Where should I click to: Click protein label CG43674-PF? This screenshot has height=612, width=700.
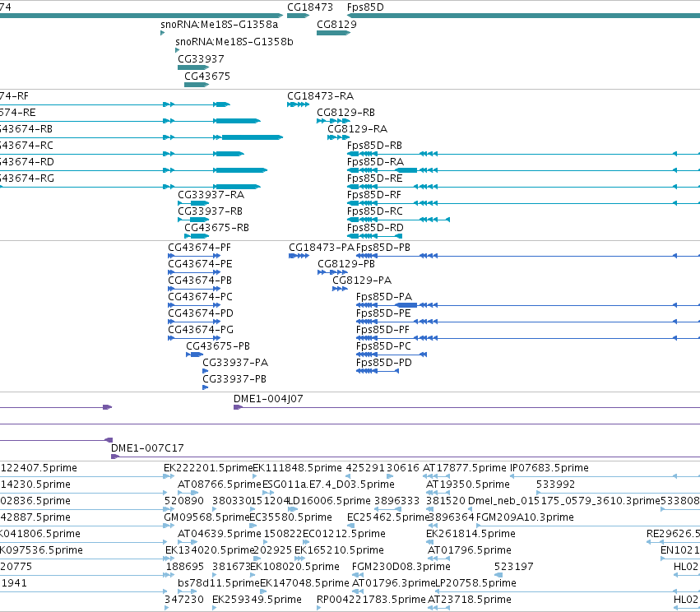point(200,248)
